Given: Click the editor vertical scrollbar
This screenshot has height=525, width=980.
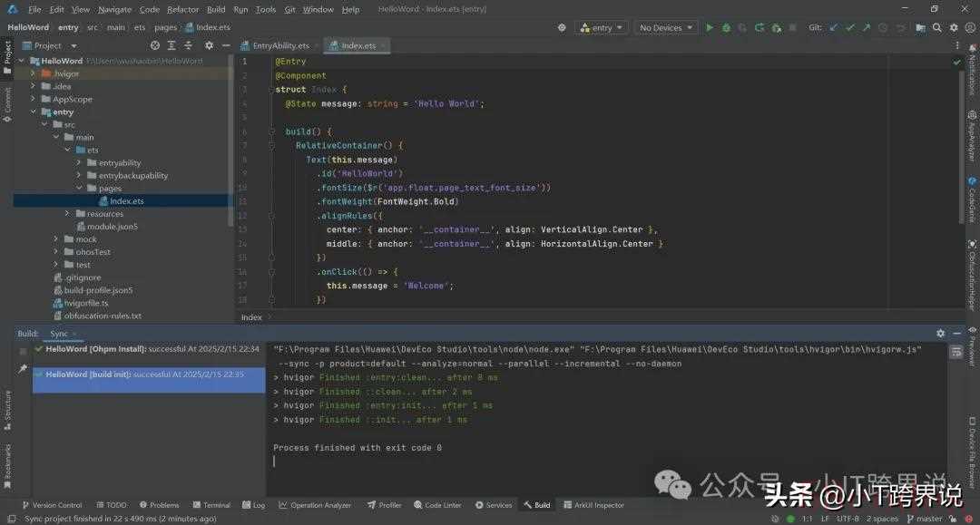Looking at the screenshot, I should 962,147.
